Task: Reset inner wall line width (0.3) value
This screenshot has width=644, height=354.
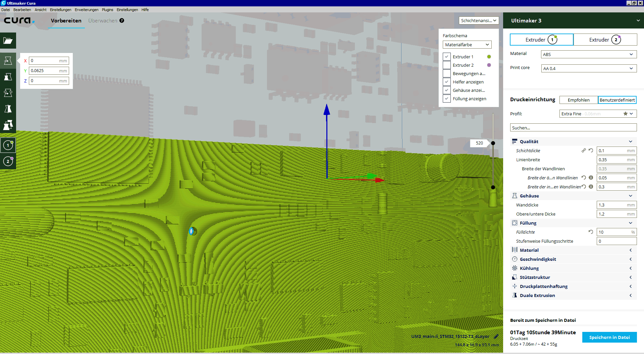Action: (x=584, y=187)
